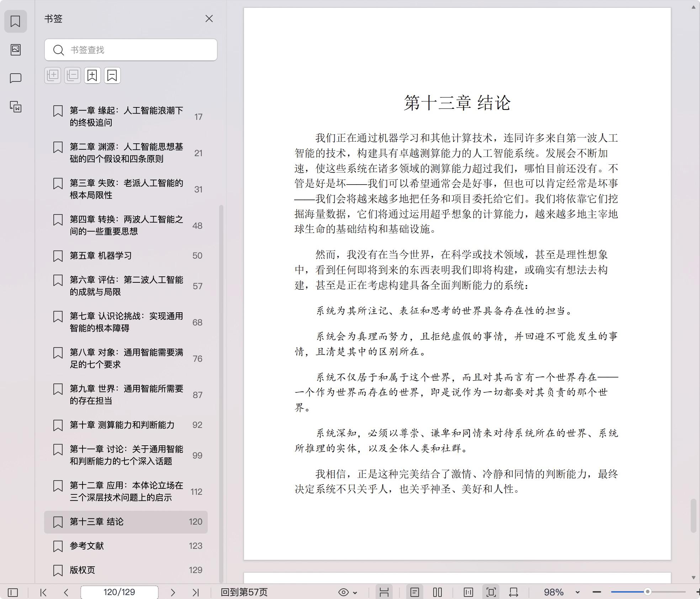Click page number 123 in bookmark list
Viewport: 700px width, 599px height.
[x=196, y=546]
